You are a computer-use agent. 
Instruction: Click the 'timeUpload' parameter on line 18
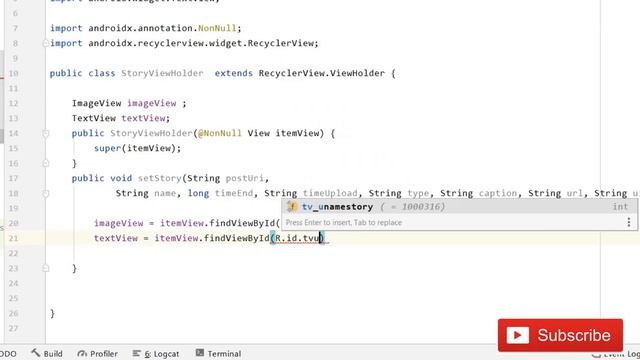[x=330, y=193]
